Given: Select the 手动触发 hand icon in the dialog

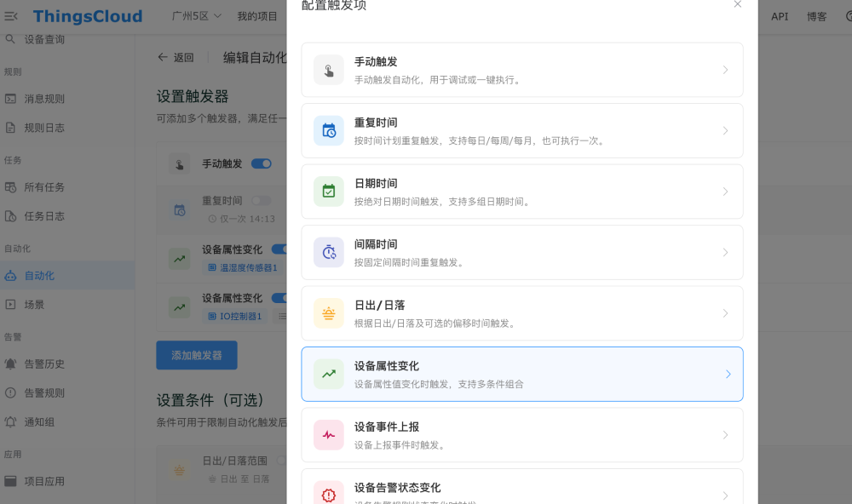Looking at the screenshot, I should click(328, 70).
